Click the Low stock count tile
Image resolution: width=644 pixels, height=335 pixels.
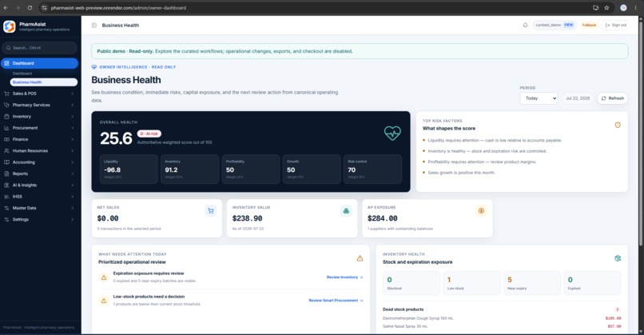[x=472, y=283]
